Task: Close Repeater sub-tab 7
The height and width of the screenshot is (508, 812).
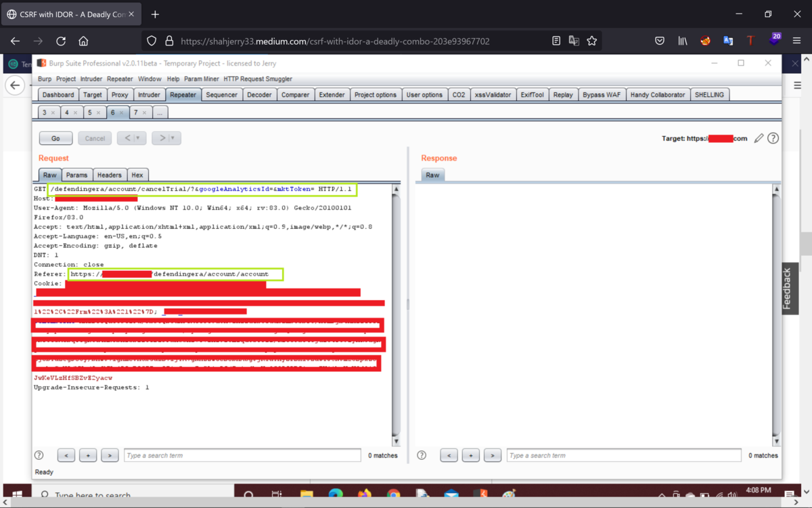Action: tap(143, 112)
